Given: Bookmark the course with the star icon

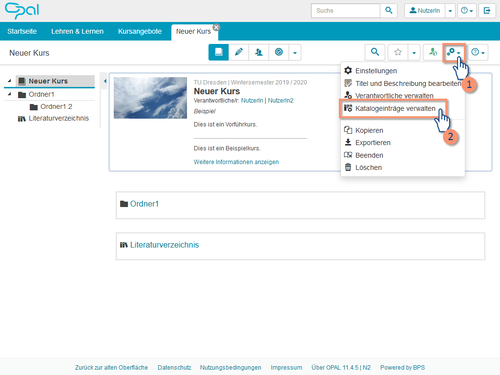Looking at the screenshot, I should 398,52.
